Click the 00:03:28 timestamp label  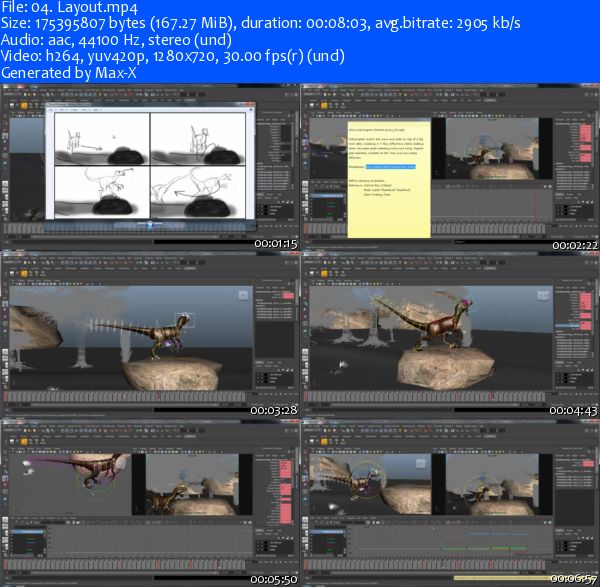tap(274, 410)
